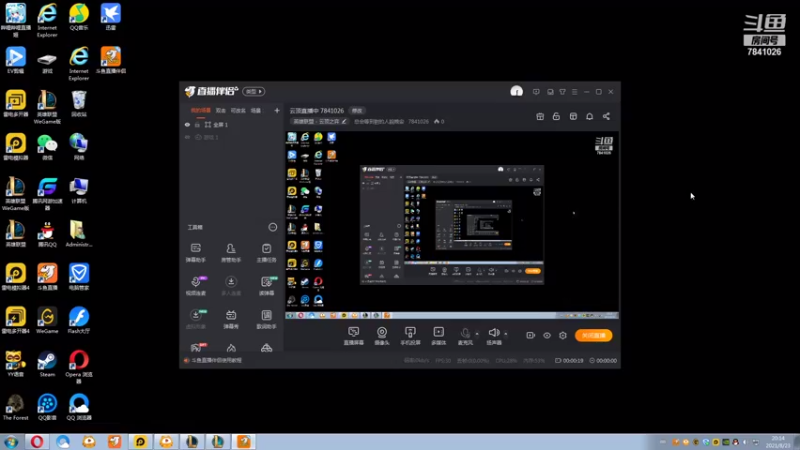The image size is (800, 450).
Task: Select the 游戏1 source row
Action: [x=232, y=137]
